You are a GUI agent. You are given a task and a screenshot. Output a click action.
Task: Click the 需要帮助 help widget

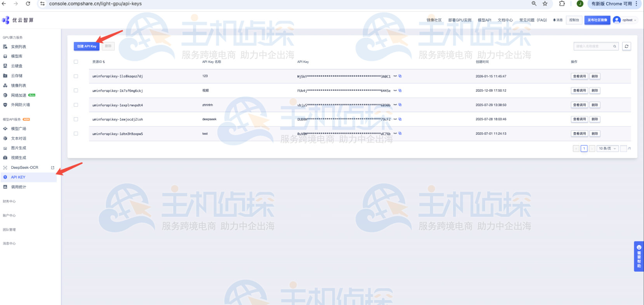(x=639, y=256)
